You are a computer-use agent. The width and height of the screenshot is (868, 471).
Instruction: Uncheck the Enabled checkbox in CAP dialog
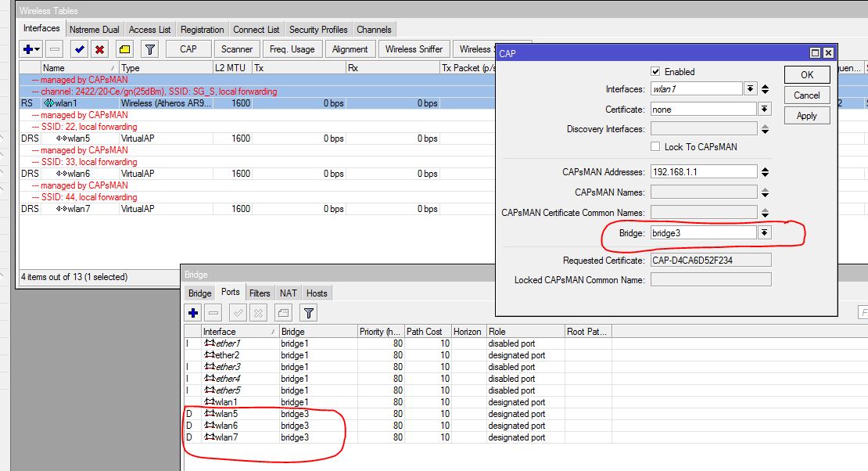pos(655,72)
